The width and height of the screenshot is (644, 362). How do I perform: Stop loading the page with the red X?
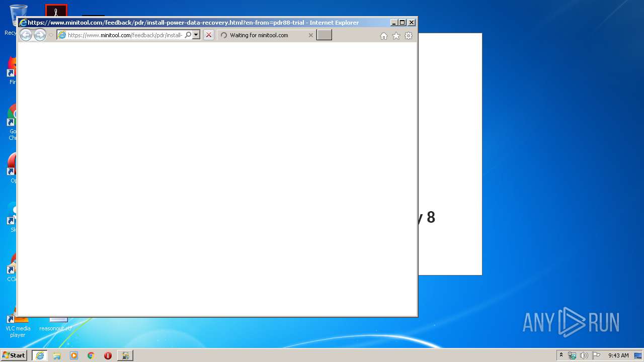[x=209, y=35]
